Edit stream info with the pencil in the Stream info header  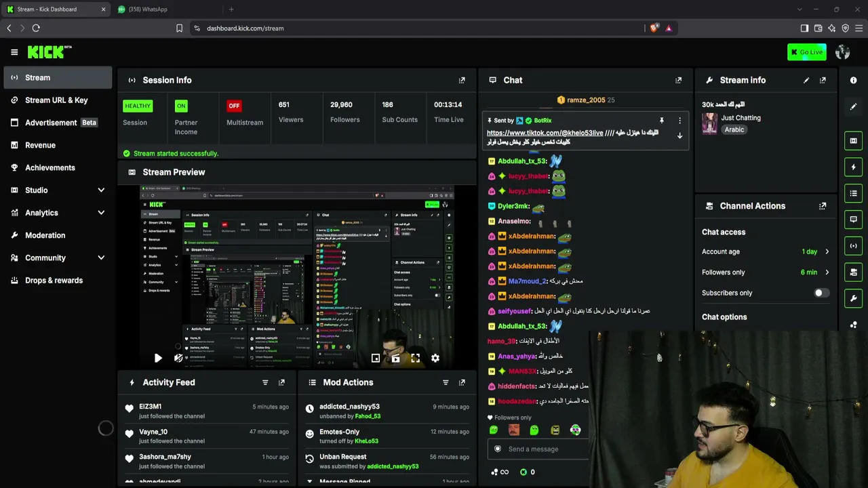806,80
